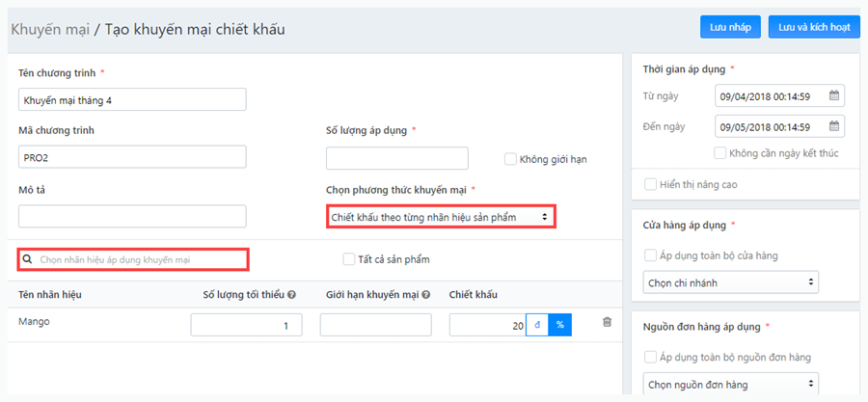Open Chọn nguồn đơn hàng dropdown
The width and height of the screenshot is (868, 402).
tap(731, 383)
